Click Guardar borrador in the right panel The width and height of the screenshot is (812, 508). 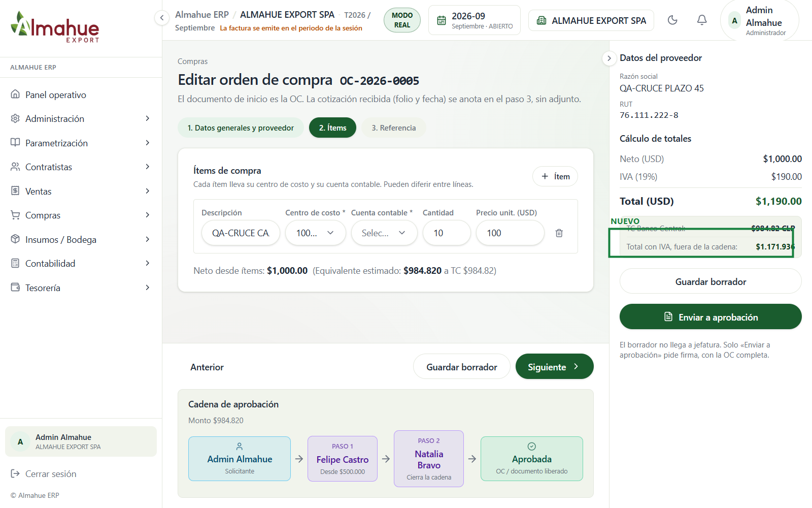(710, 281)
